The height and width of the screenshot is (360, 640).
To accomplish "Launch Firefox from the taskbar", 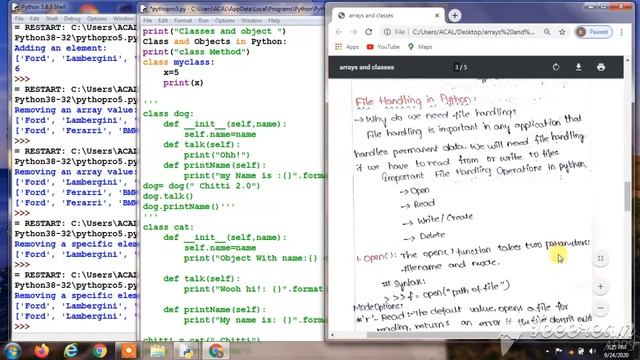I will (42, 351).
